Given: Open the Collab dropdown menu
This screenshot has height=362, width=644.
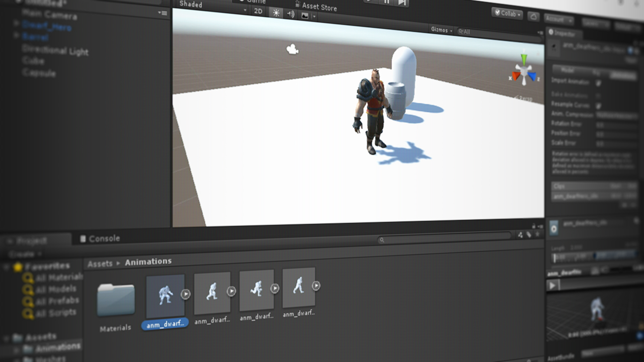Looking at the screenshot, I should pyautogui.click(x=507, y=14).
